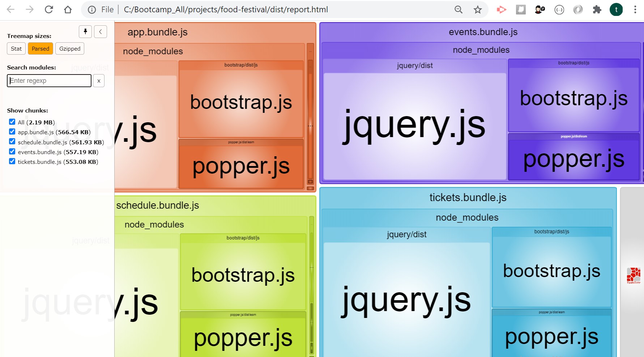644x357 pixels.
Task: Open the browser home page
Action: (68, 10)
